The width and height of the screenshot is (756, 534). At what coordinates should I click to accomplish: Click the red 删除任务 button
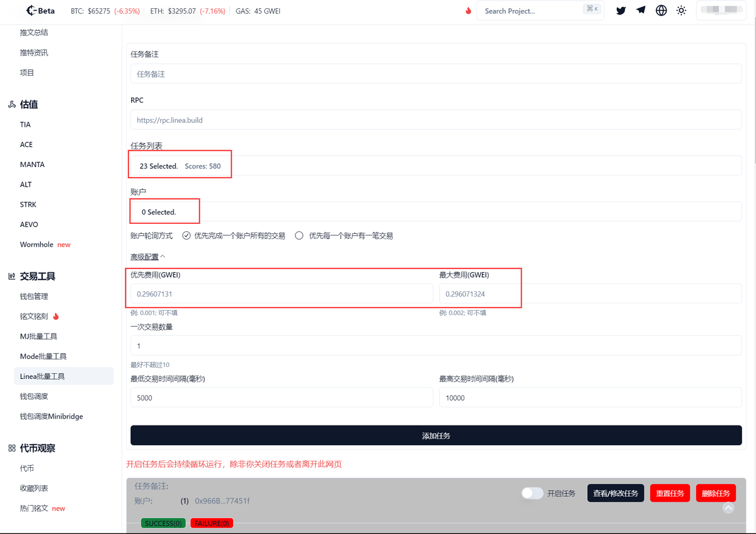[716, 493]
